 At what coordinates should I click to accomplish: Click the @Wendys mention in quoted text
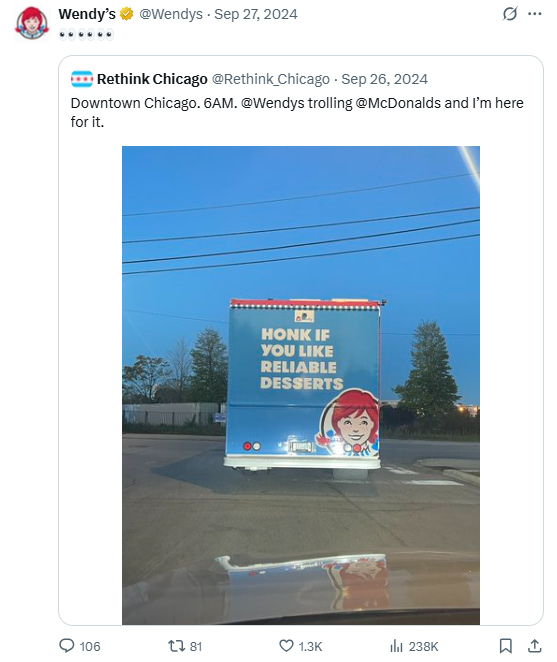pos(273,103)
